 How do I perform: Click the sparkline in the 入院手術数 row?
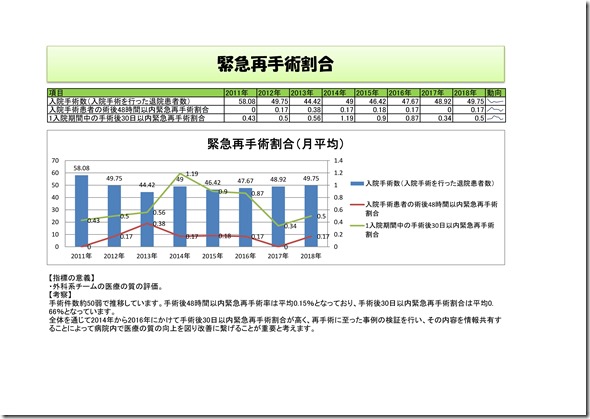495,102
